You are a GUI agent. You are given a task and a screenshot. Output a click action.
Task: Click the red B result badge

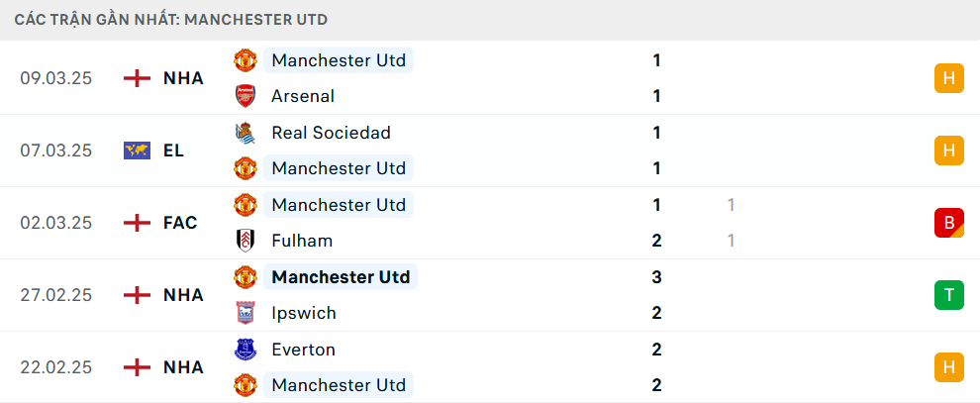(x=948, y=223)
